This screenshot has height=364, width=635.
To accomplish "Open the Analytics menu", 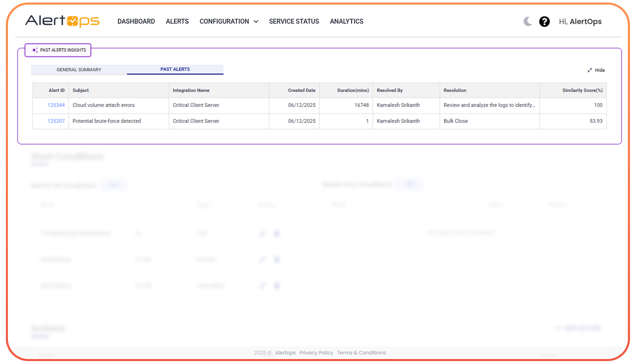I will tap(347, 21).
